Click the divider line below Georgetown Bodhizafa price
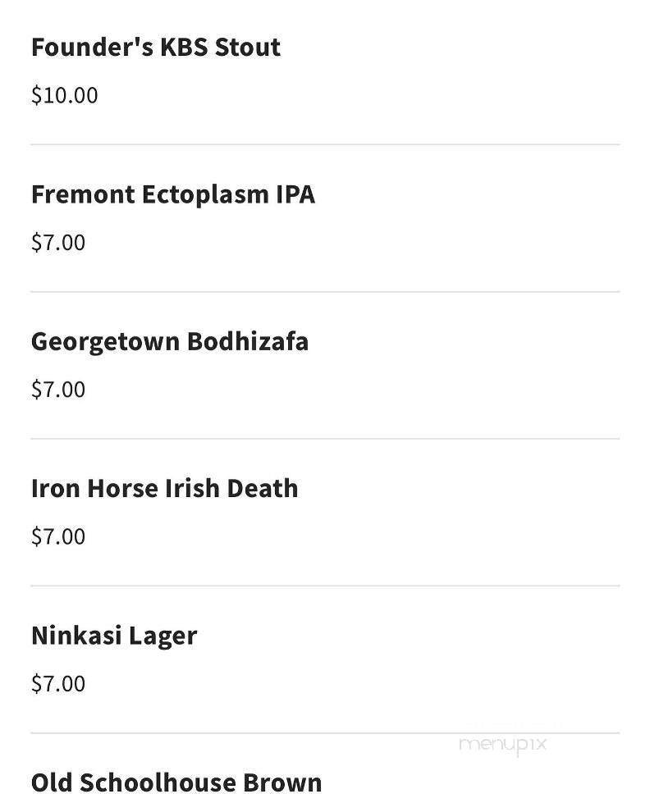The width and height of the screenshot is (650, 812). point(325,439)
